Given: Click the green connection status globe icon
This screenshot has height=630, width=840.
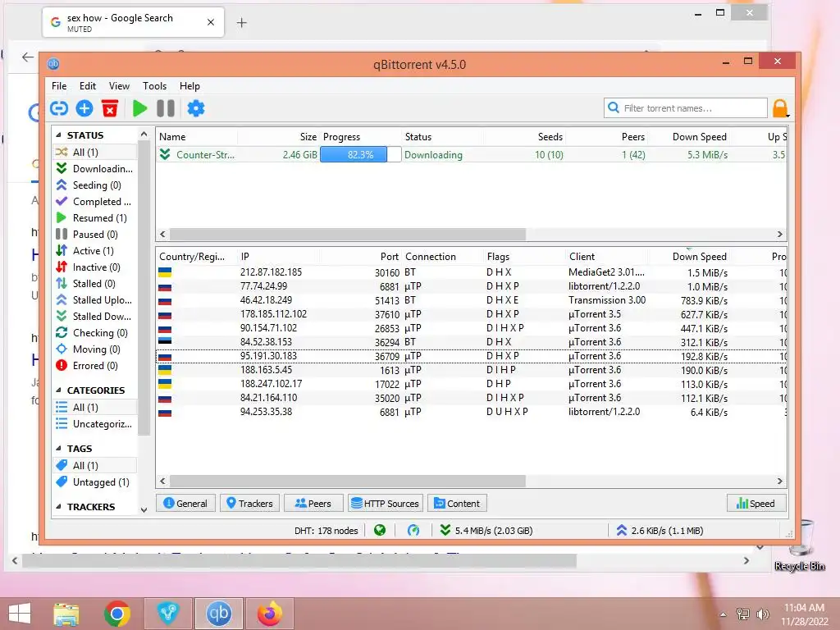Looking at the screenshot, I should [380, 531].
